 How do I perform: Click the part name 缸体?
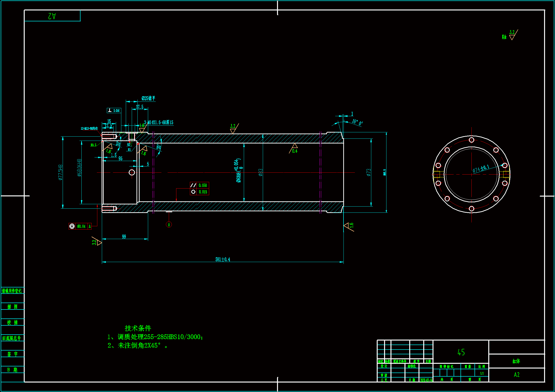click(x=516, y=361)
